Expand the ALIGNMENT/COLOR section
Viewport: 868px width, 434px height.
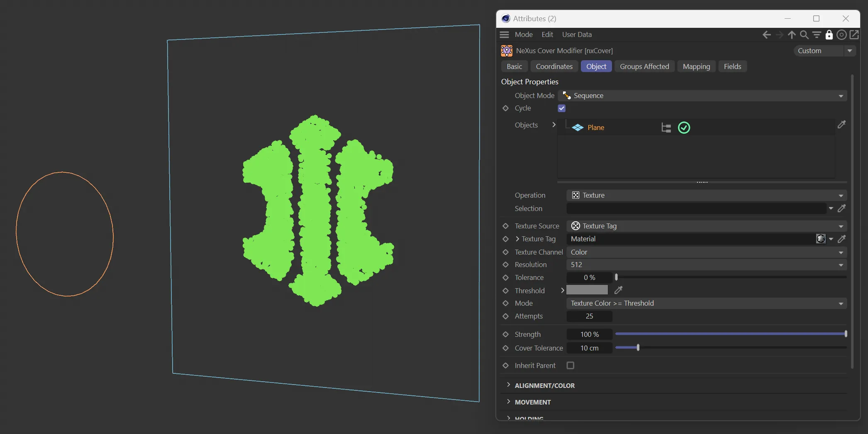coord(544,385)
